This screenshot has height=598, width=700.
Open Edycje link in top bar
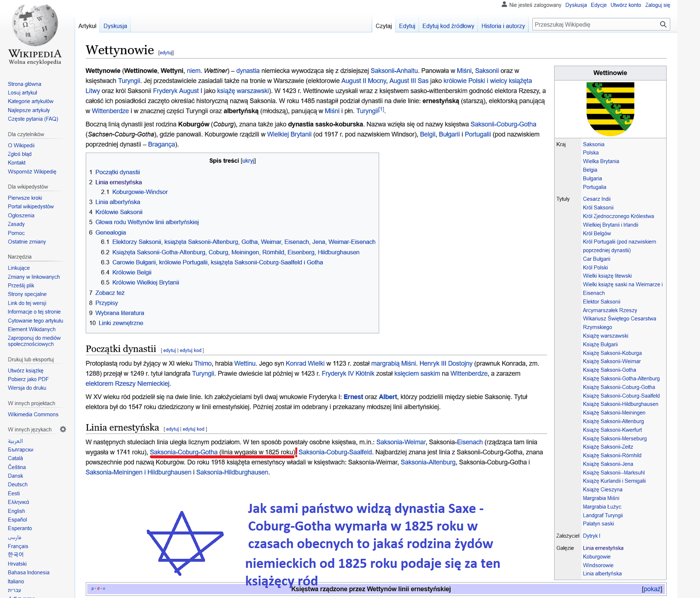pos(598,5)
